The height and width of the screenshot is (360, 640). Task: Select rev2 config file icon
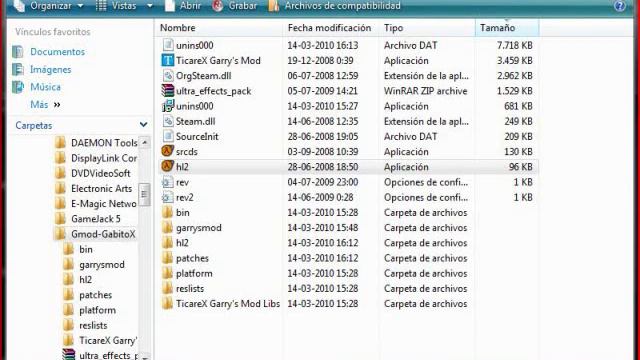[x=167, y=197]
